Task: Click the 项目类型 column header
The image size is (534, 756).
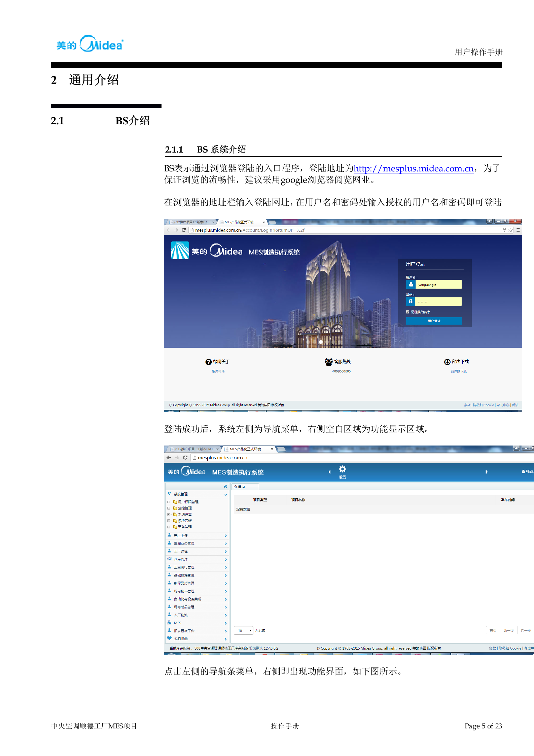Action: click(x=260, y=500)
